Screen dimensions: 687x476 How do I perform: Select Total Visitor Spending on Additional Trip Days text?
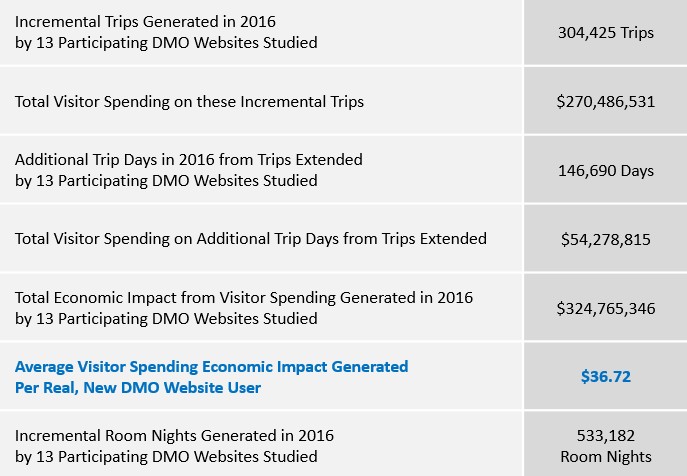251,239
